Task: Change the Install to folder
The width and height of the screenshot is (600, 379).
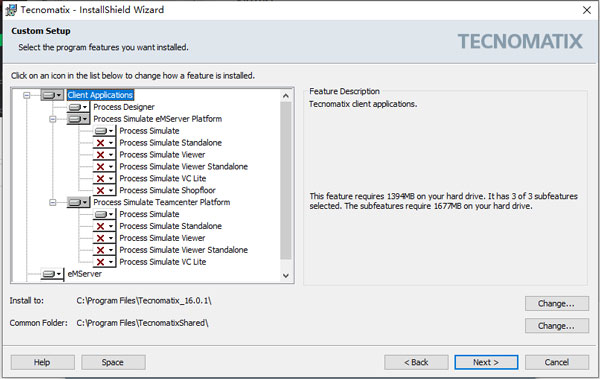Action: (x=557, y=304)
